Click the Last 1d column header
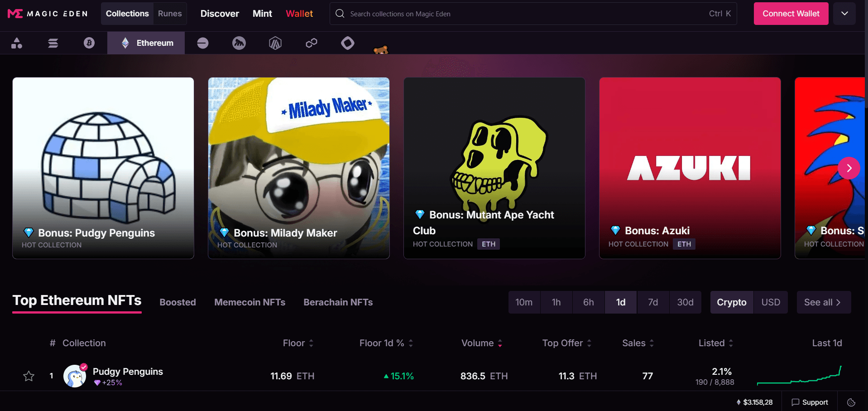Image resolution: width=868 pixels, height=411 pixels. tap(827, 343)
